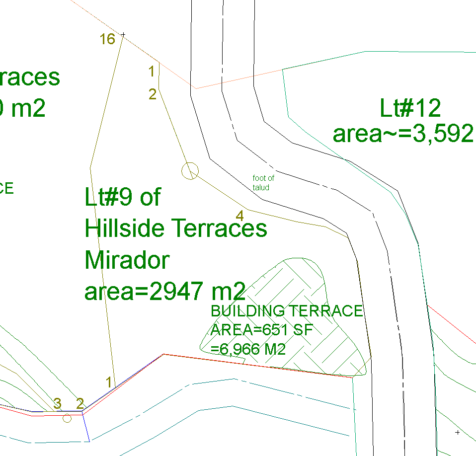
Task: Select the cross marker in the bottom-right contours
Action: tap(458, 433)
